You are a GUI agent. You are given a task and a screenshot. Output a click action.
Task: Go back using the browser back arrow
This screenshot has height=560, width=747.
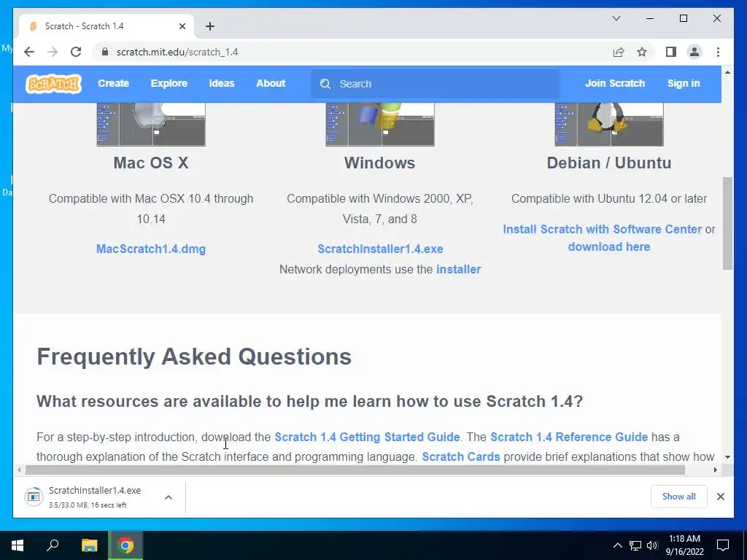pos(29,52)
